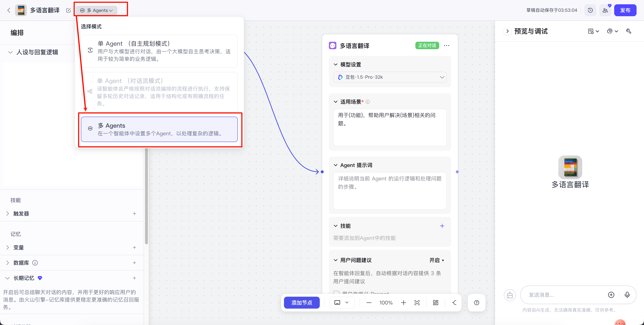Open the version history clock icon

pos(590,10)
